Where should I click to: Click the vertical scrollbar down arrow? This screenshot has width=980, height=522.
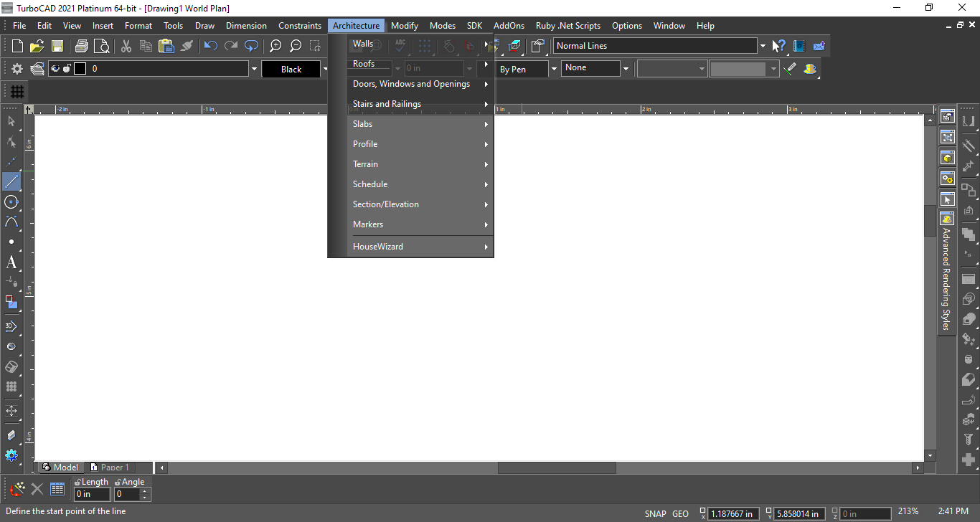pos(930,455)
